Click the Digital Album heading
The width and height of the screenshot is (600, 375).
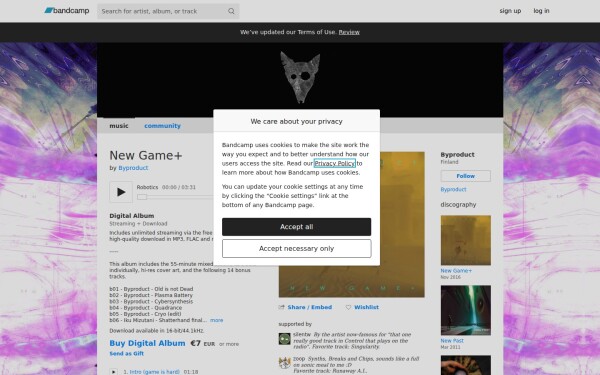[x=132, y=216]
